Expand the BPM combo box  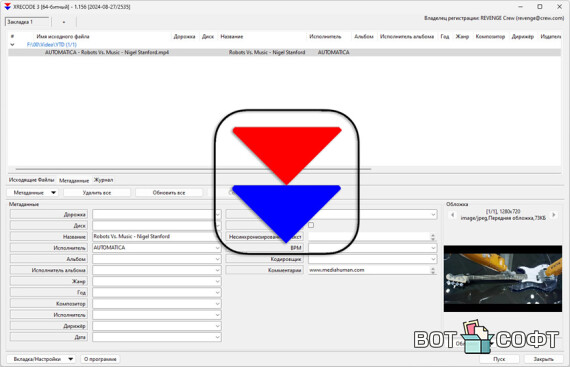point(433,248)
